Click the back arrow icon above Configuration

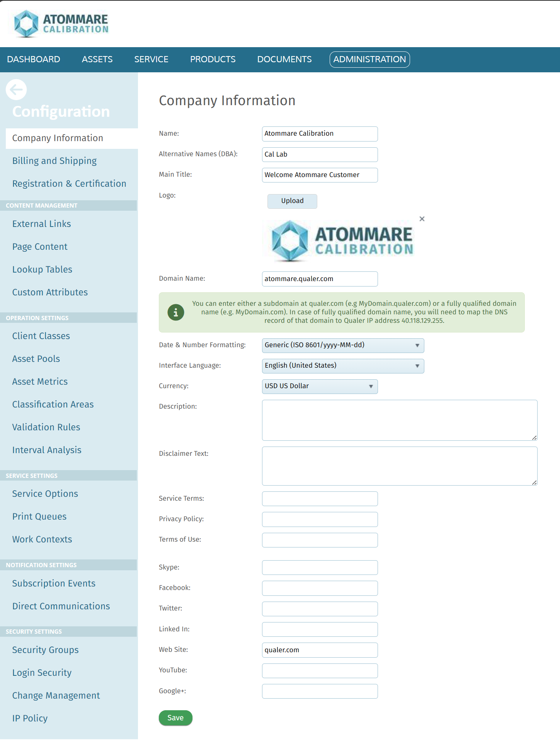point(16,90)
